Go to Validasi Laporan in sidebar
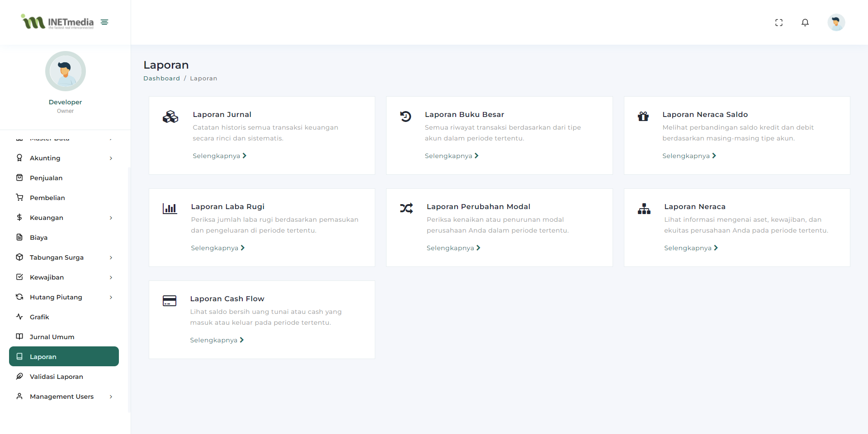The height and width of the screenshot is (434, 868). (56, 377)
